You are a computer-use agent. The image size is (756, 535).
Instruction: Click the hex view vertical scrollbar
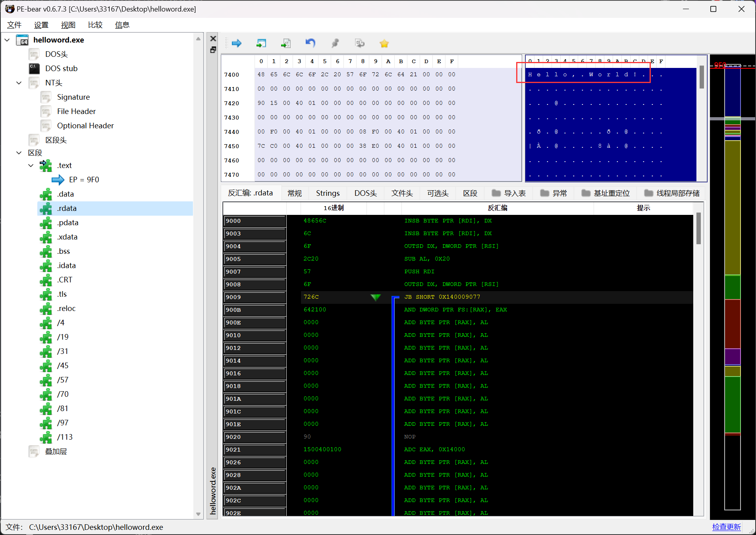(x=702, y=77)
